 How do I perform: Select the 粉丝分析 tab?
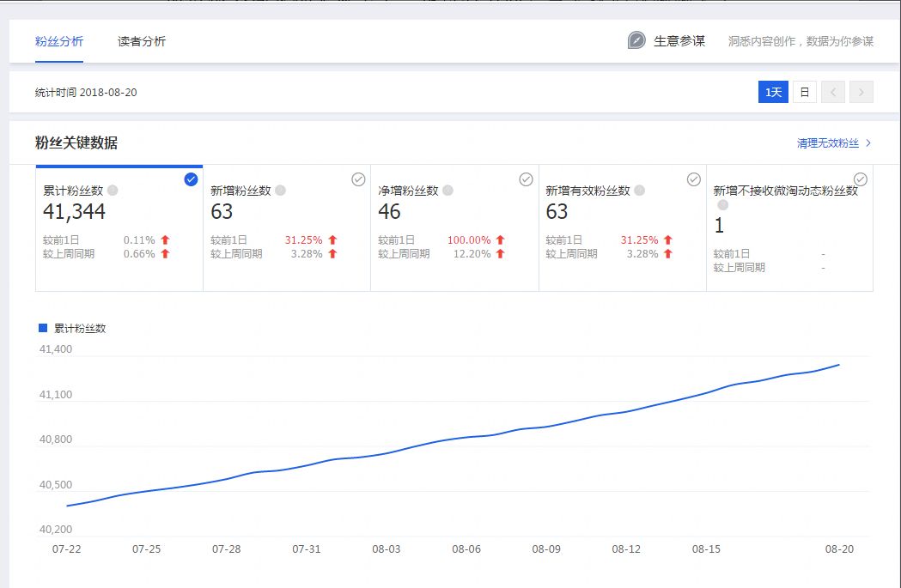pyautogui.click(x=59, y=40)
